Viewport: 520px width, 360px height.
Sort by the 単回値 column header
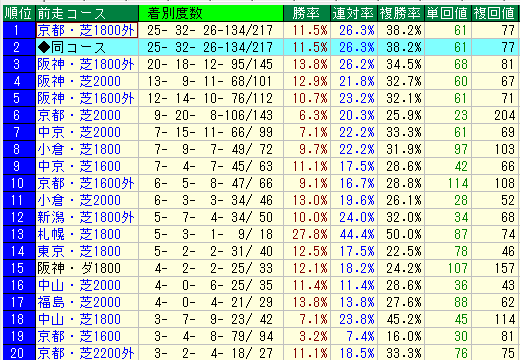(x=448, y=14)
